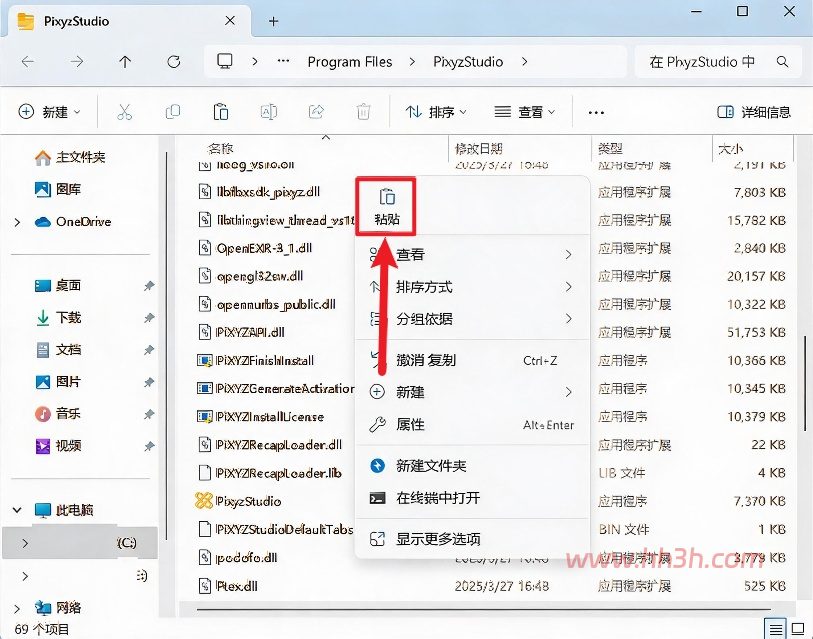The image size is (813, 639).
Task: Click the 粘贴 paste icon in context menu
Action: (387, 207)
